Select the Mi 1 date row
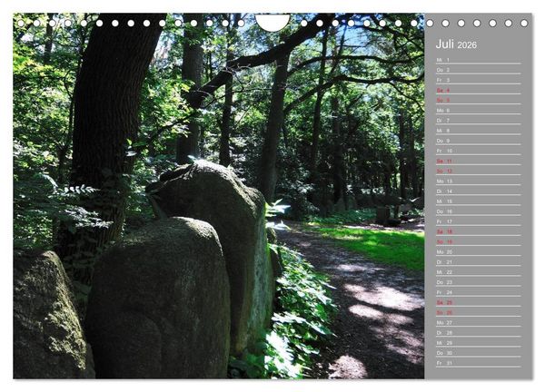545x392 pixels. coord(479,60)
